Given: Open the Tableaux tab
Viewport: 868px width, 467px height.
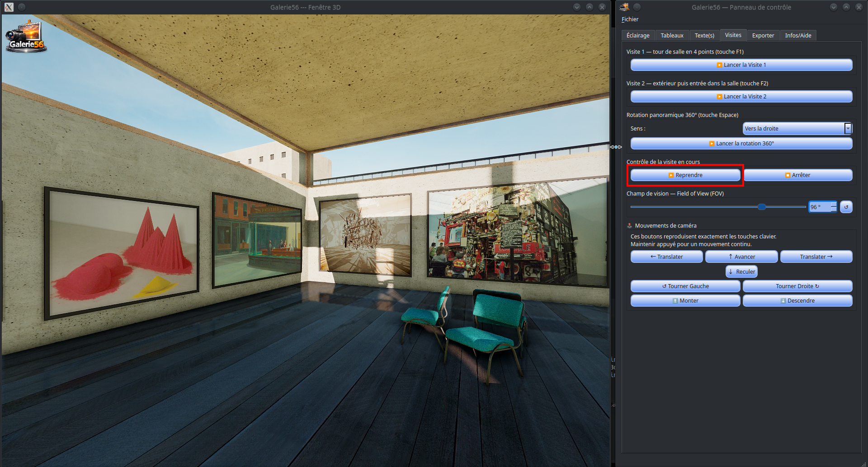Looking at the screenshot, I should tap(672, 36).
